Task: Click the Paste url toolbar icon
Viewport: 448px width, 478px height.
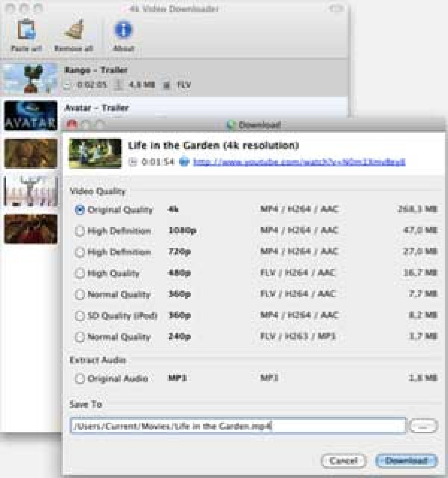Action: click(26, 30)
